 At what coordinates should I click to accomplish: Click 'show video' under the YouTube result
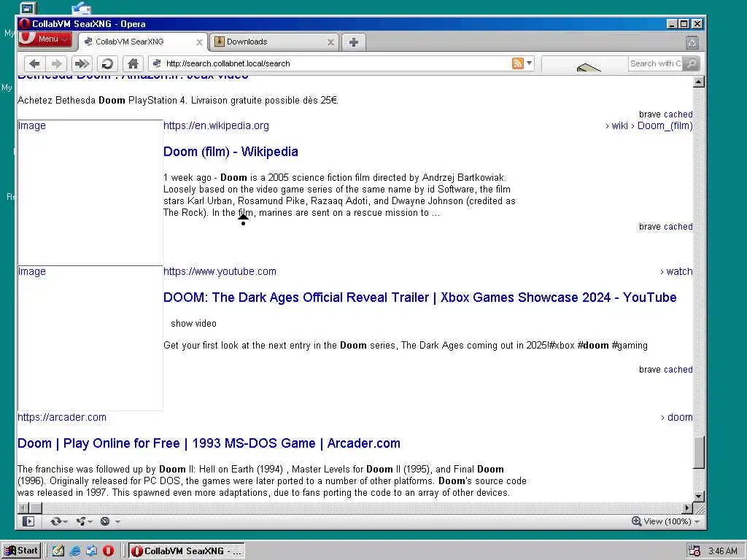(x=193, y=323)
